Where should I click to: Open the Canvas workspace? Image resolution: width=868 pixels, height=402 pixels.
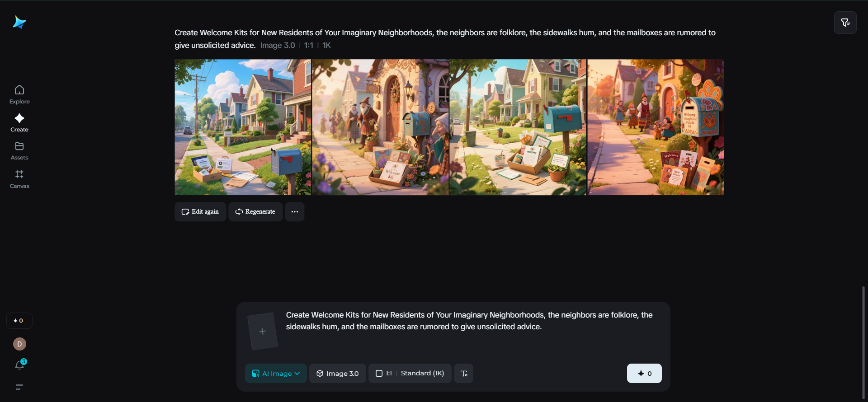pyautogui.click(x=19, y=179)
